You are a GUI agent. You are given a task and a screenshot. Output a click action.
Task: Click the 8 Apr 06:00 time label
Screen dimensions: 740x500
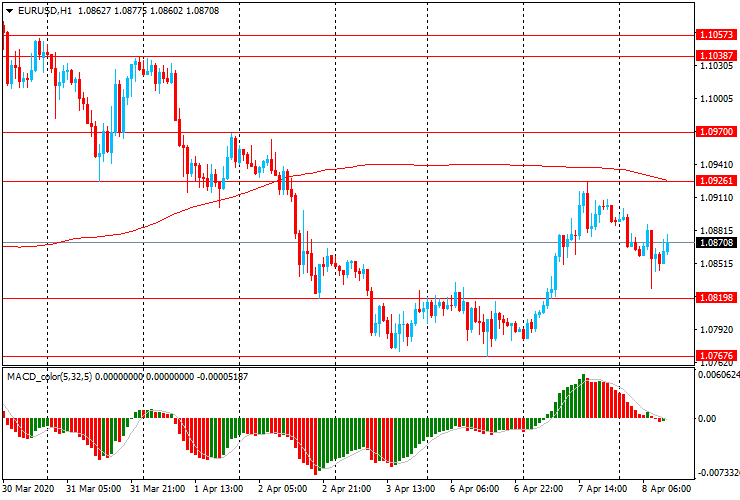(x=666, y=489)
